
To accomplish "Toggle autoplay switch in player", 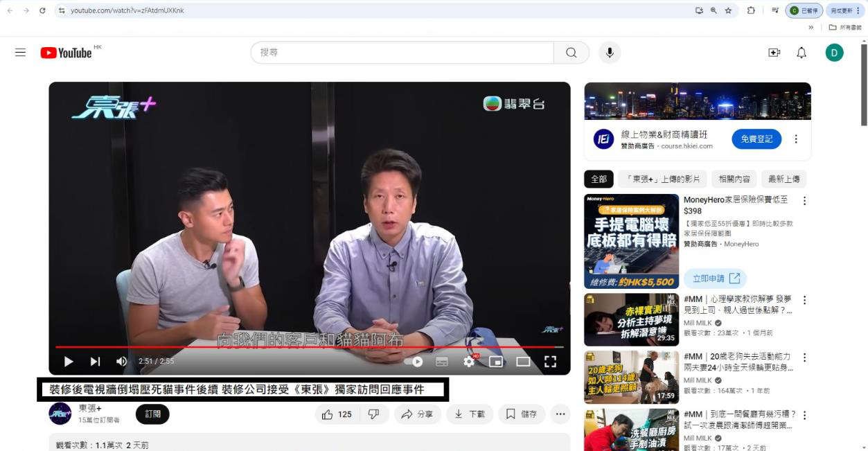I will point(414,361).
